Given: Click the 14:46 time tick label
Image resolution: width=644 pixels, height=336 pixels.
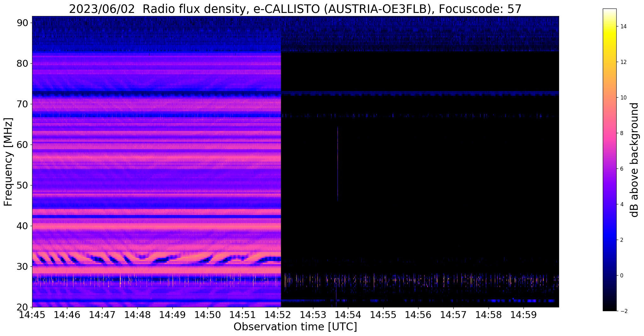Looking at the screenshot, I should point(67,315).
